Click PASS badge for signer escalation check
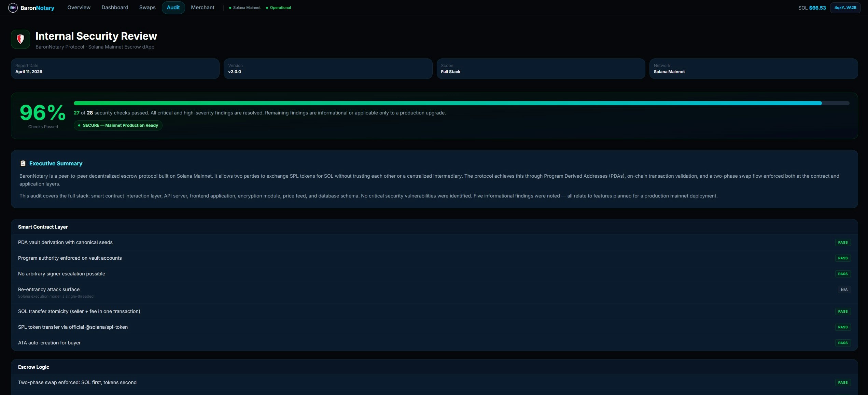This screenshot has width=868, height=395. 843,274
